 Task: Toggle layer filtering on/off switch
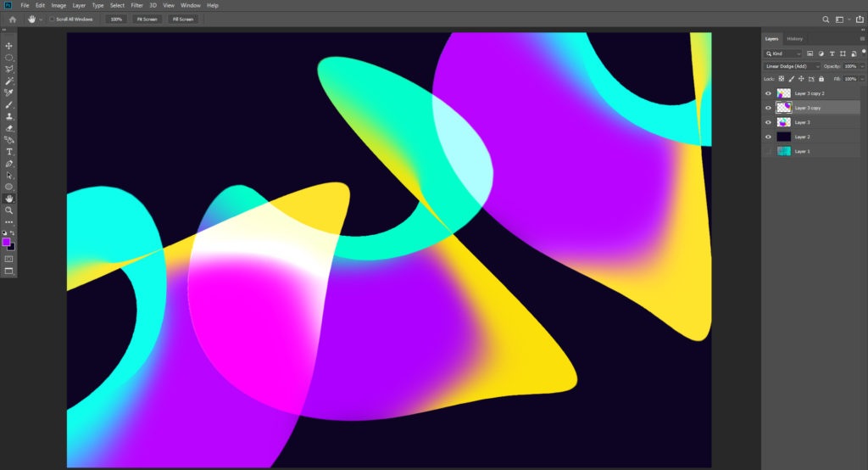[x=863, y=52]
